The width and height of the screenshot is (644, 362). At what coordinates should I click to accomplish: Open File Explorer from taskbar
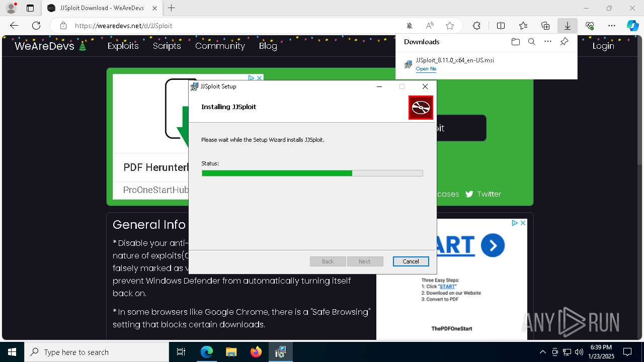[231, 352]
